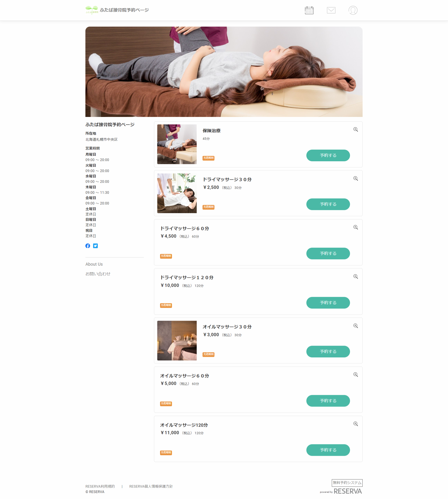Click the magnifier icon on the 保険治療 card
Screen dimensions: 448x499
pyautogui.click(x=355, y=130)
